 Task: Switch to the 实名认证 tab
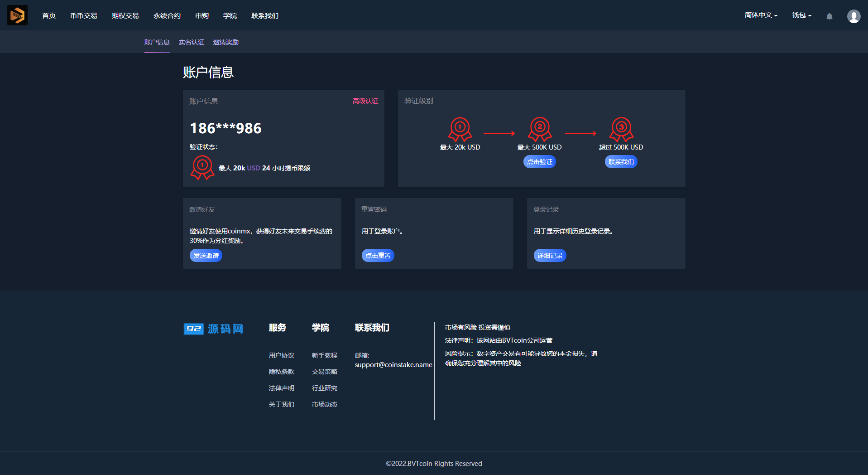(x=192, y=42)
